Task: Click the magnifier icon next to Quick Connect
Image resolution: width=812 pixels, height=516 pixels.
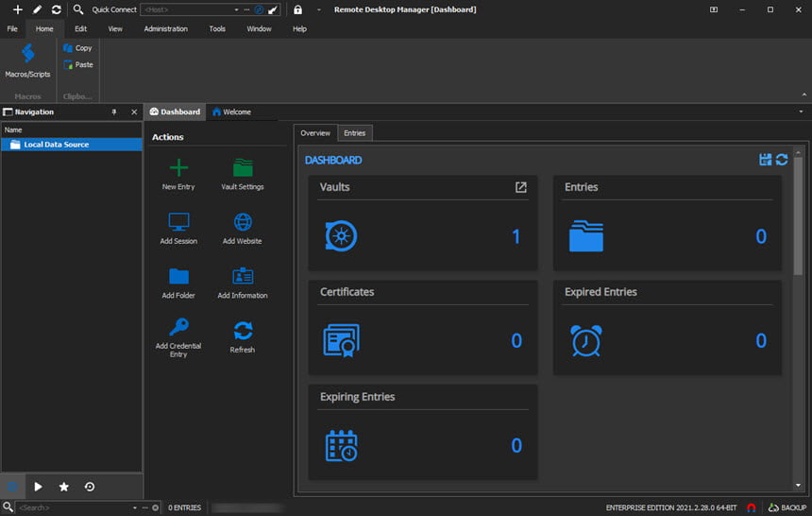Action: 77,9
